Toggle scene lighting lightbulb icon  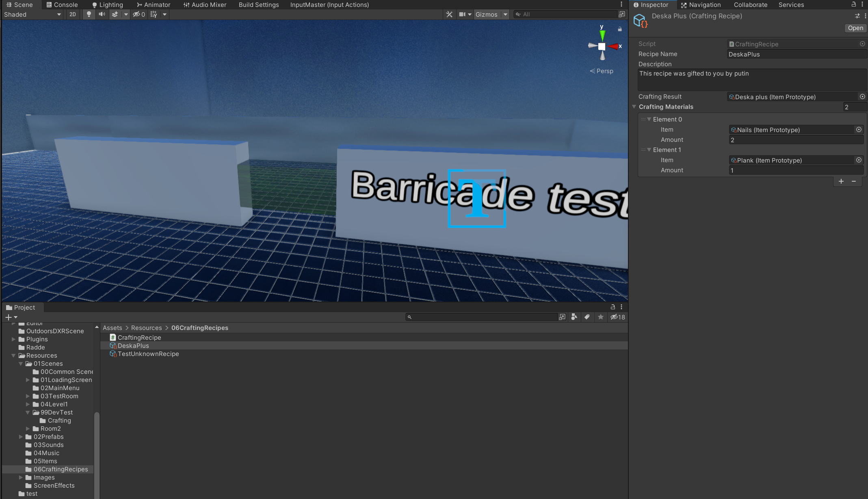point(89,14)
